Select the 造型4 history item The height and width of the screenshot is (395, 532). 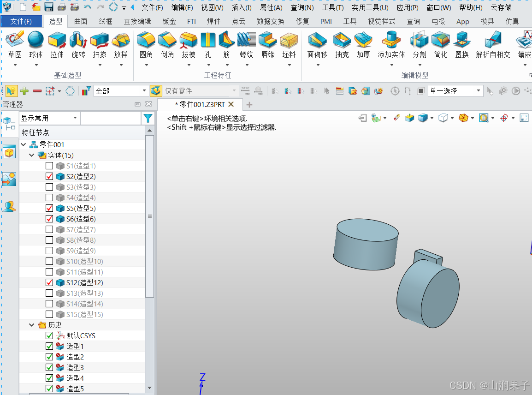click(x=75, y=378)
